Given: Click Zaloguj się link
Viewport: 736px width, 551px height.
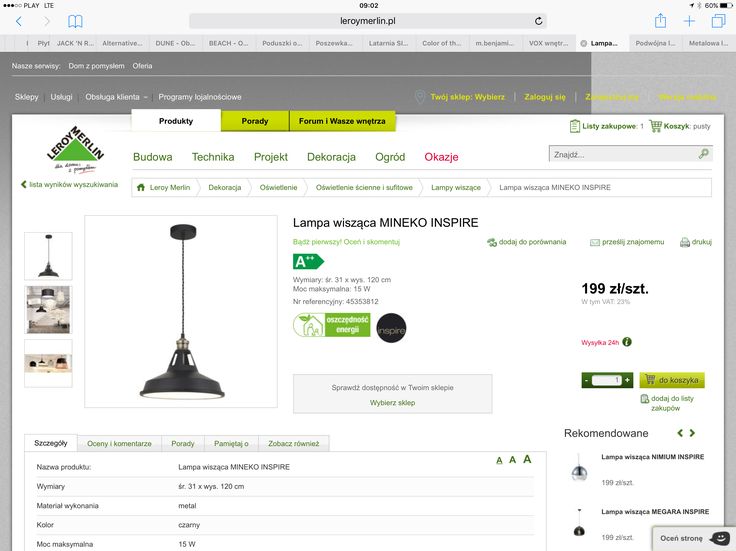Looking at the screenshot, I should [545, 97].
